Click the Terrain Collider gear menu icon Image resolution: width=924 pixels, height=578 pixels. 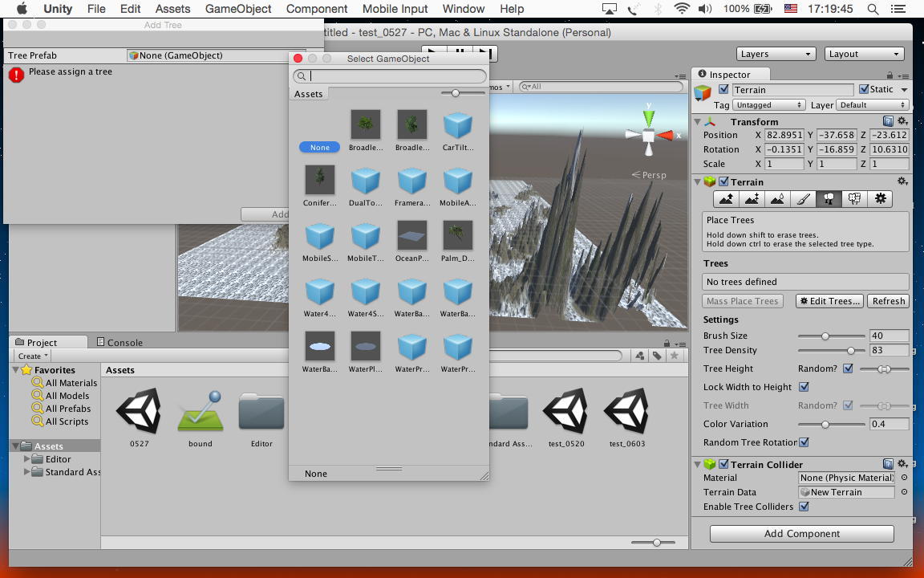pos(902,464)
